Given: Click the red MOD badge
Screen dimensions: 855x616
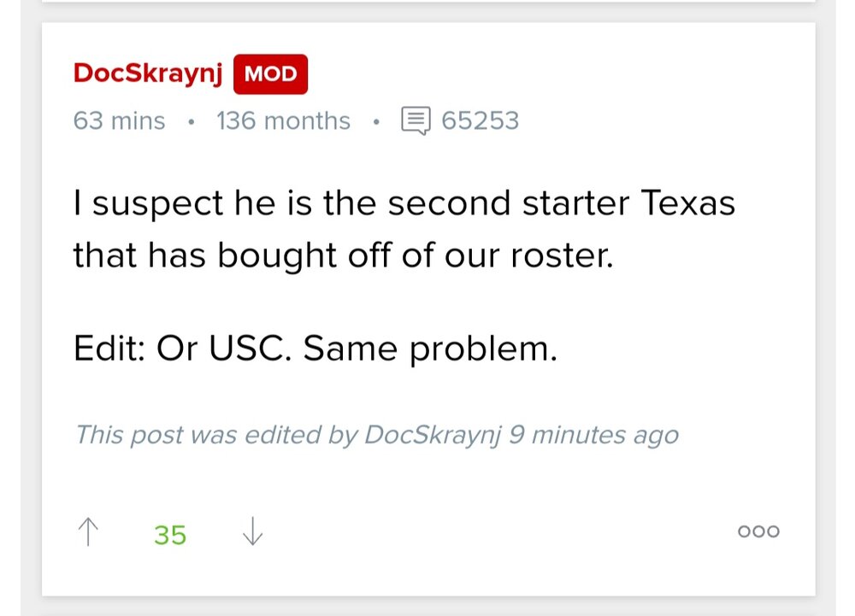Looking at the screenshot, I should (270, 74).
